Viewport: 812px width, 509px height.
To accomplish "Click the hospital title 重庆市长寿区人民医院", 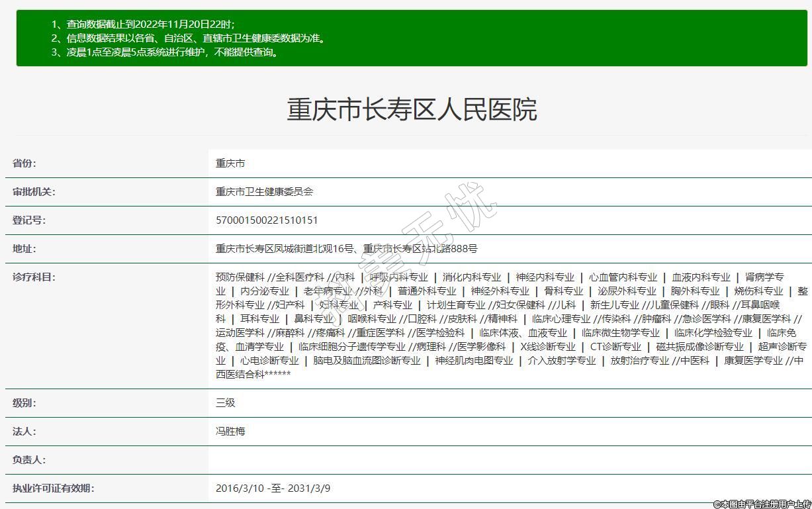I will [411, 110].
